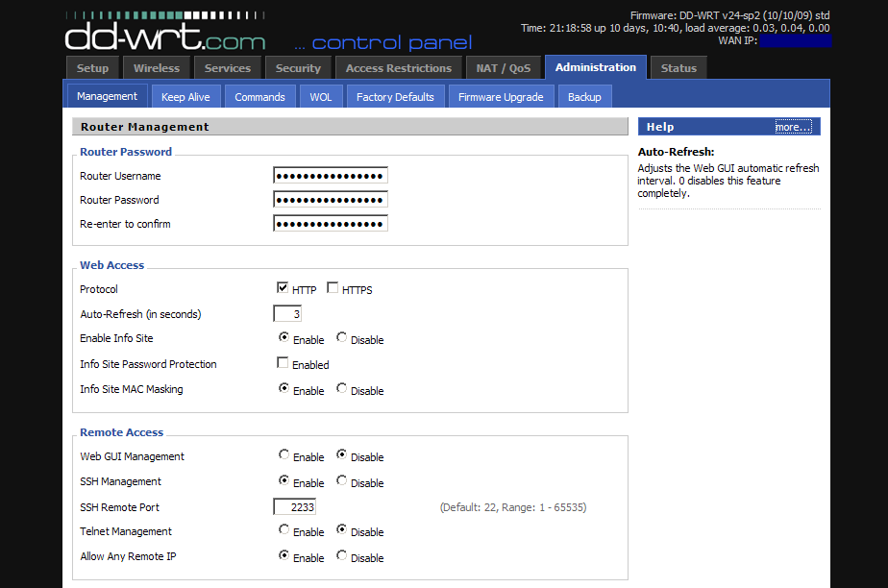Select Enable for Info Site MAC Masking

point(284,388)
